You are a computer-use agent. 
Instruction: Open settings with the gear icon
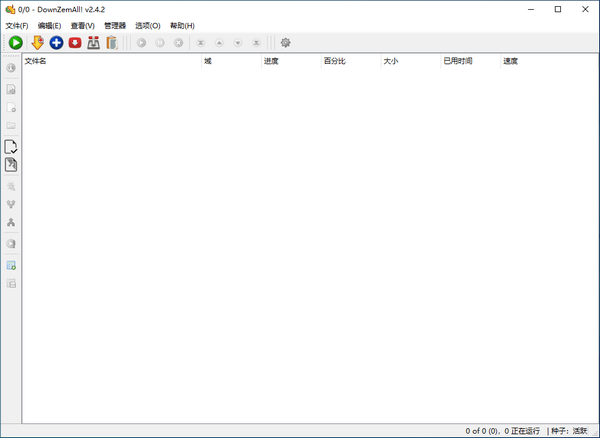click(x=285, y=43)
